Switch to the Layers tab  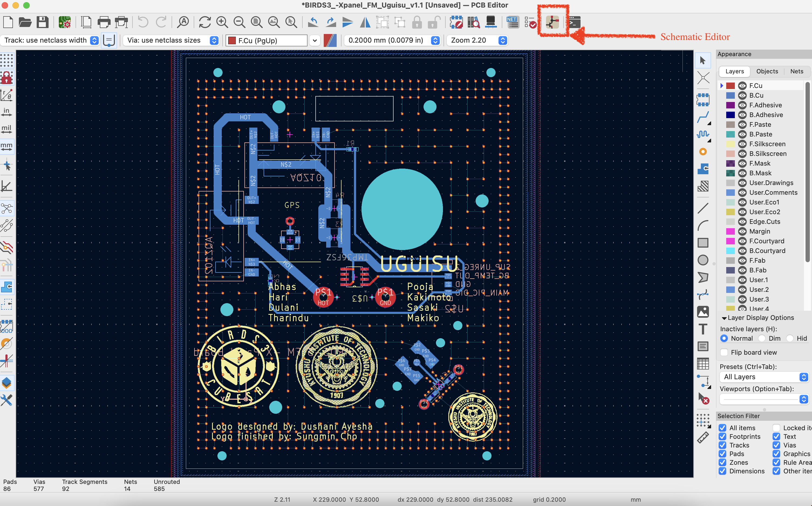(734, 71)
